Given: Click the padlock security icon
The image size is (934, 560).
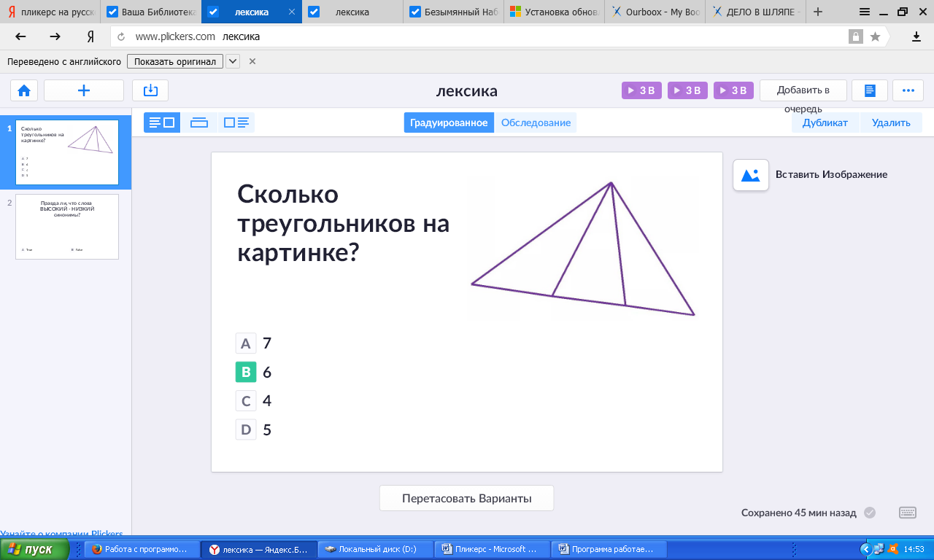Looking at the screenshot, I should [x=855, y=36].
